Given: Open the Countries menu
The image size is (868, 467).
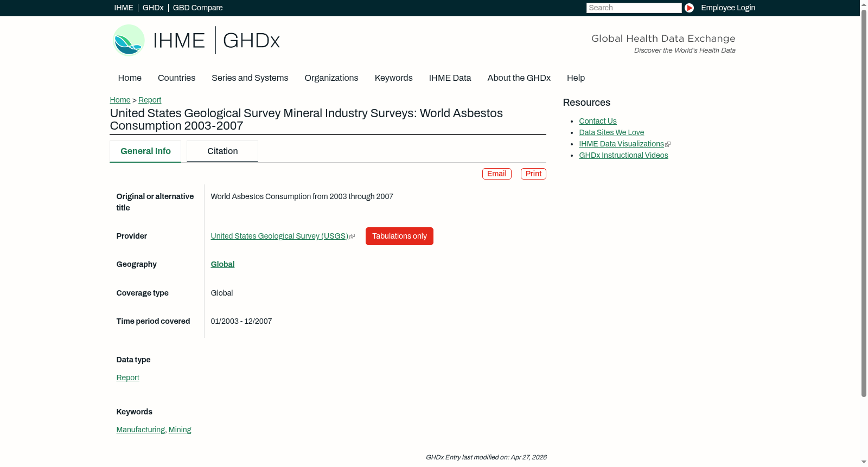Looking at the screenshot, I should [x=176, y=78].
